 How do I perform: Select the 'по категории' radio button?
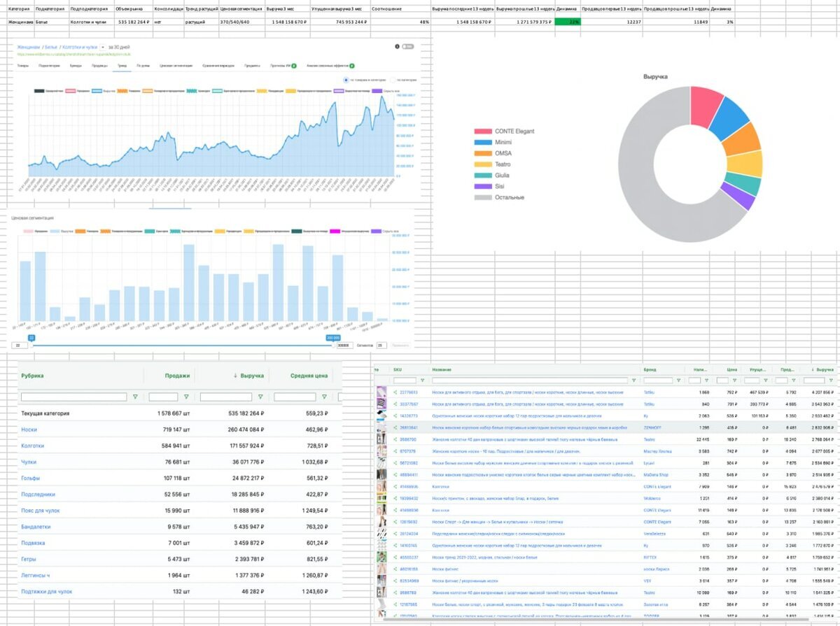(393, 80)
